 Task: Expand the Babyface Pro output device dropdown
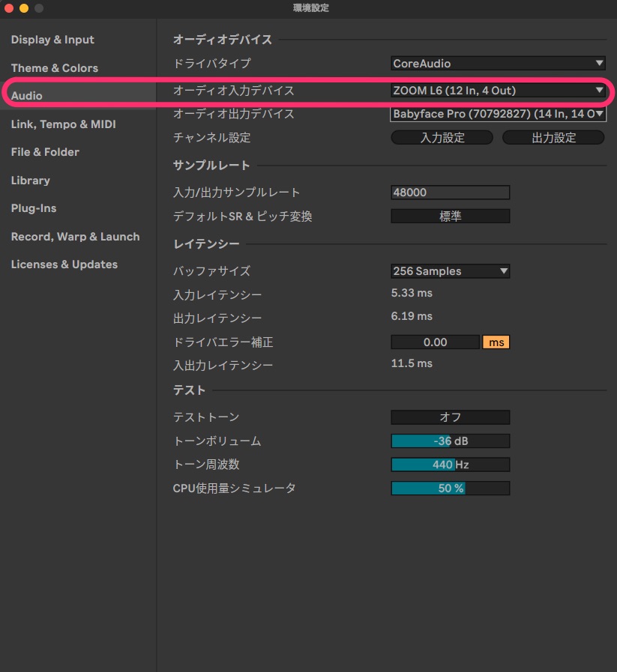click(498, 114)
